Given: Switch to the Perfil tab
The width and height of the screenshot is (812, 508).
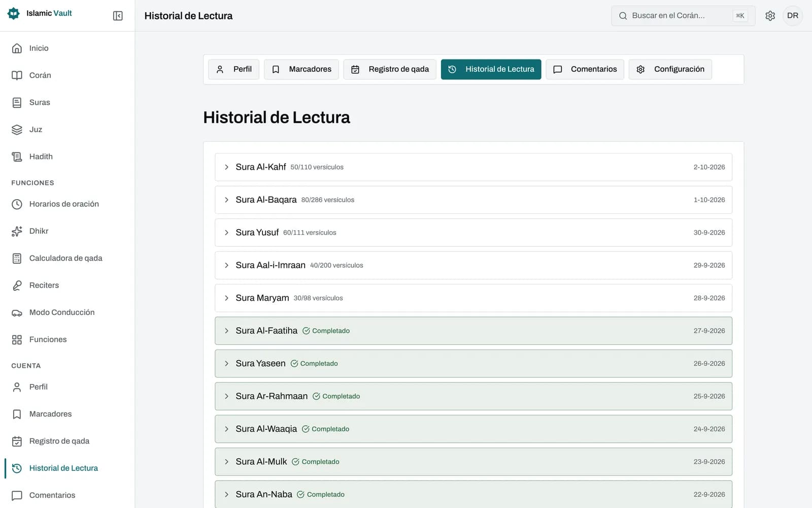Looking at the screenshot, I should pos(233,69).
